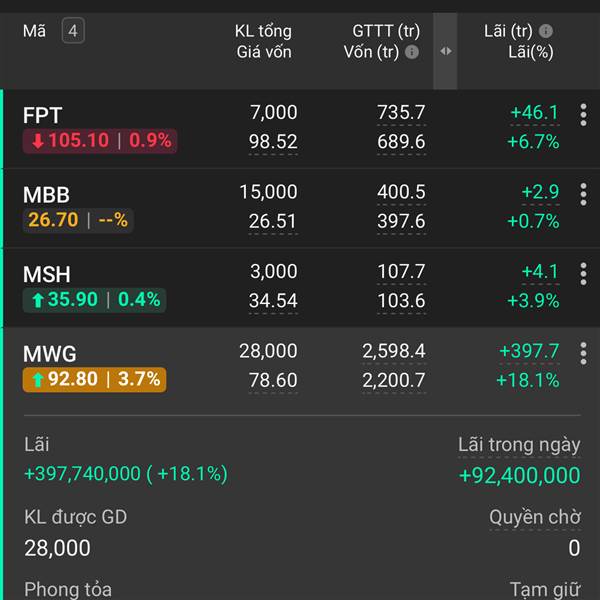The height and width of the screenshot is (600, 600).
Task: Tap the FPT price badge 105.10
Action: coord(99,141)
